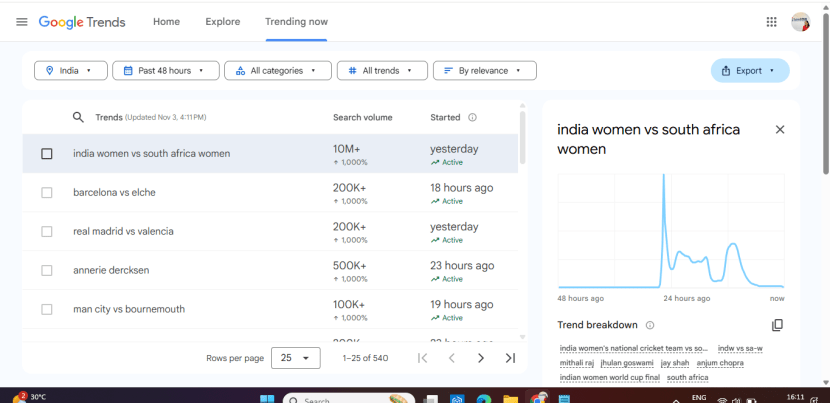Expand the Past 48 hours filter

tap(165, 71)
